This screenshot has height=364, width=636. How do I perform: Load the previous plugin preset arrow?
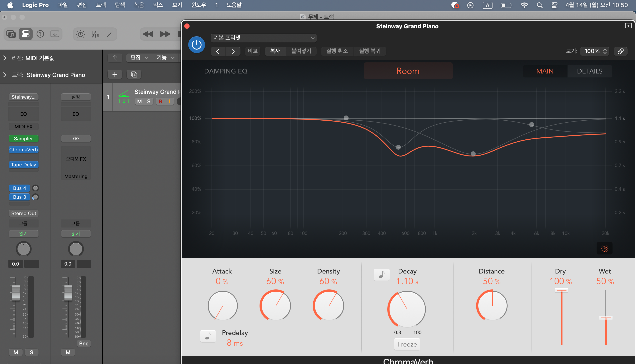tap(218, 51)
